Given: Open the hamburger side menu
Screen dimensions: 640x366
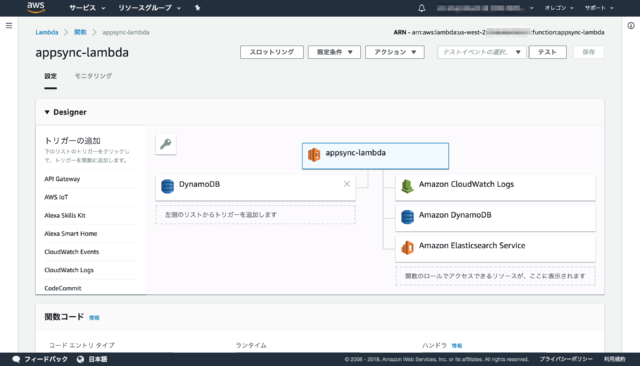Looking at the screenshot, I should tap(9, 26).
